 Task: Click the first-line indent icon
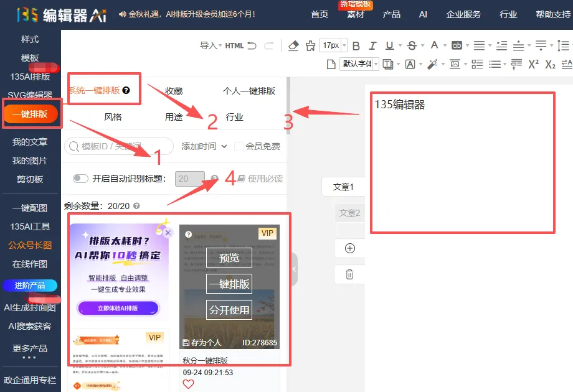[502, 45]
